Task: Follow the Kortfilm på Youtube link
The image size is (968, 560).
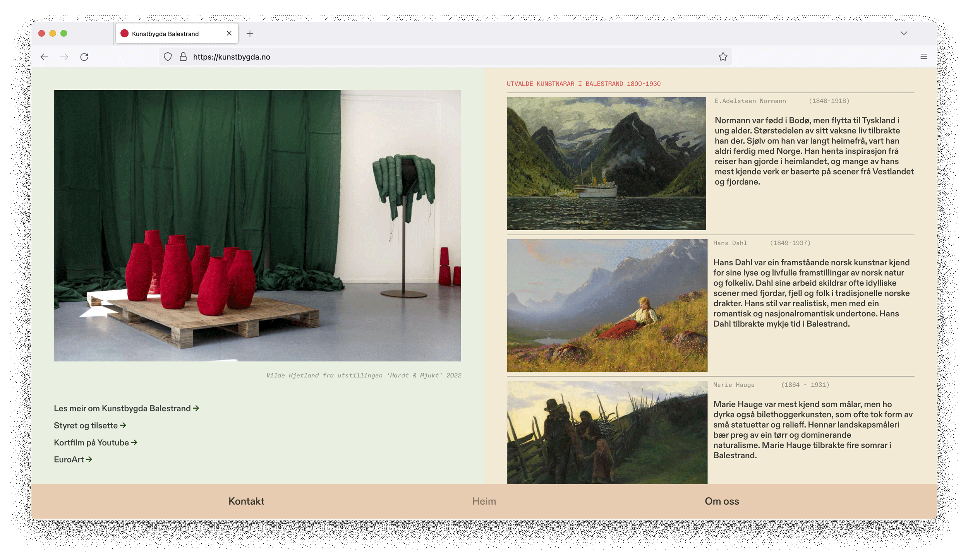Action: coord(95,442)
